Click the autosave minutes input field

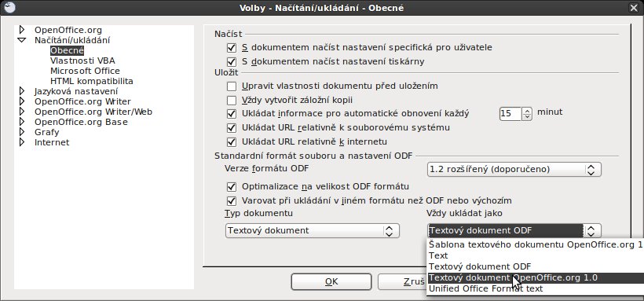coord(510,113)
